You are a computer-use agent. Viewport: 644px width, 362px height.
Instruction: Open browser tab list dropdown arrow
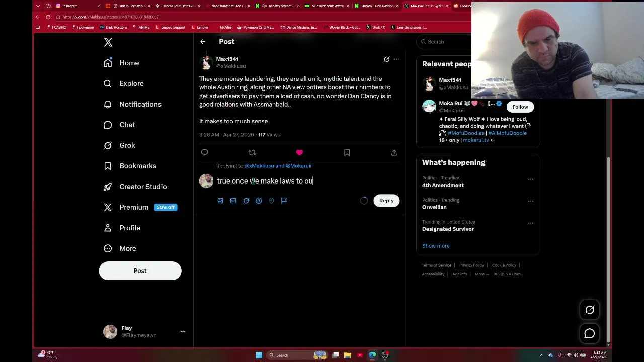pos(38,6)
